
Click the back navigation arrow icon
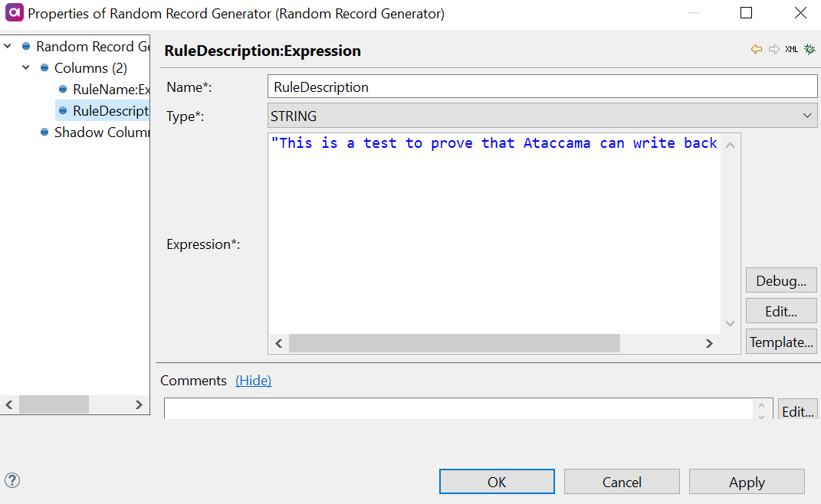click(755, 50)
